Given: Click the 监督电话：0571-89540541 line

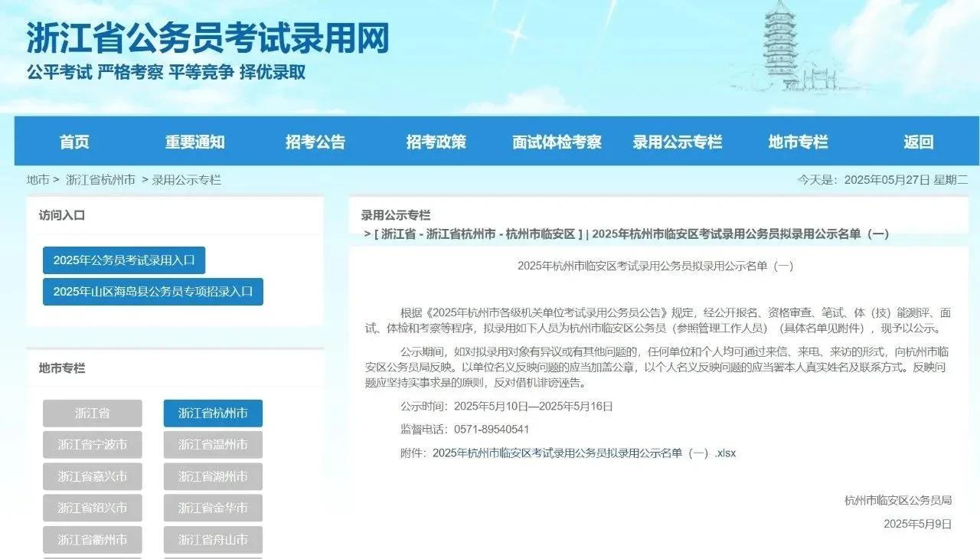Looking at the screenshot, I should (465, 430).
